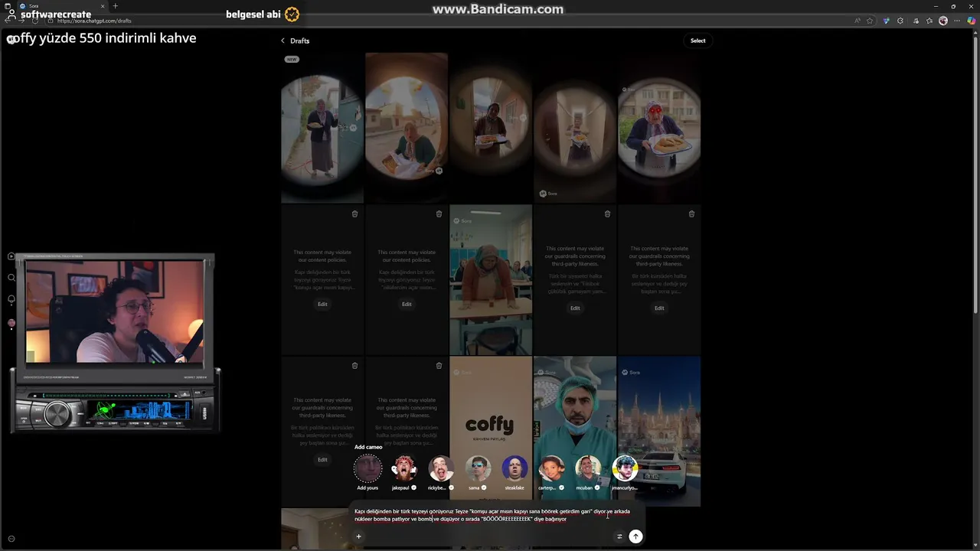Screen dimensions: 980x551
Task: Submit the prompt with the up-arrow button
Action: tap(635, 536)
